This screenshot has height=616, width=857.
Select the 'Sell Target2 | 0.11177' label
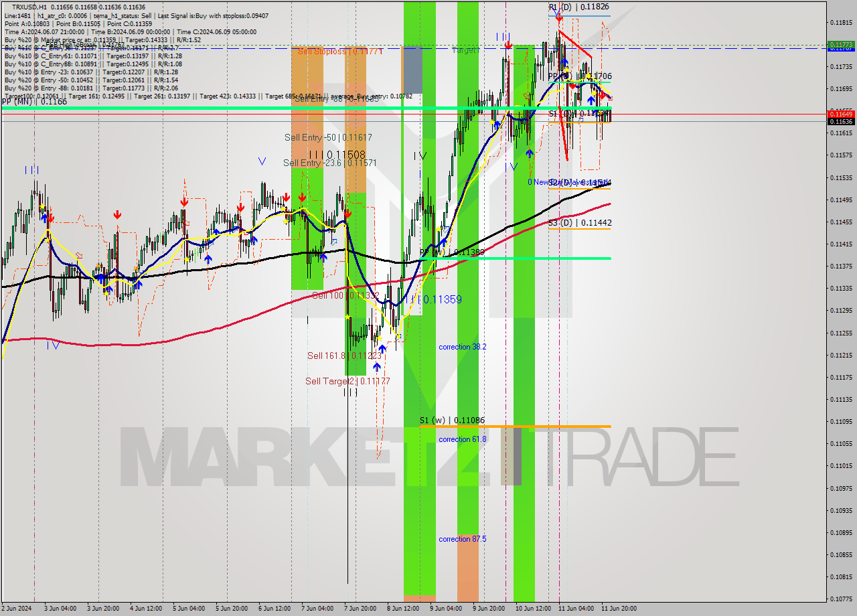(x=347, y=381)
